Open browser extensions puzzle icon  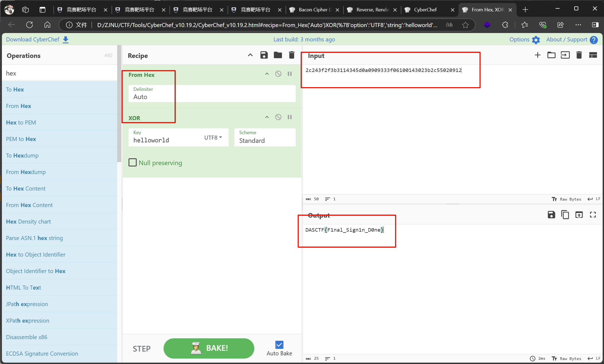505,25
